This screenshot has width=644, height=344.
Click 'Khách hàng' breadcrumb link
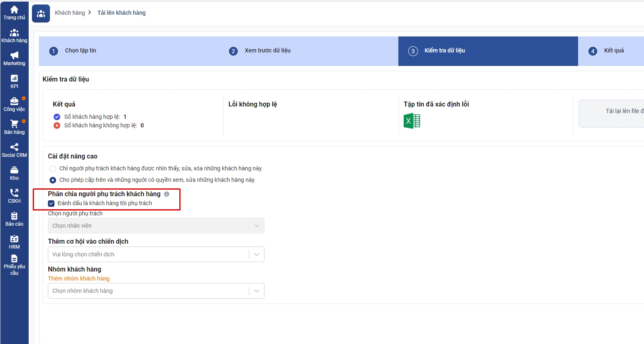70,13
